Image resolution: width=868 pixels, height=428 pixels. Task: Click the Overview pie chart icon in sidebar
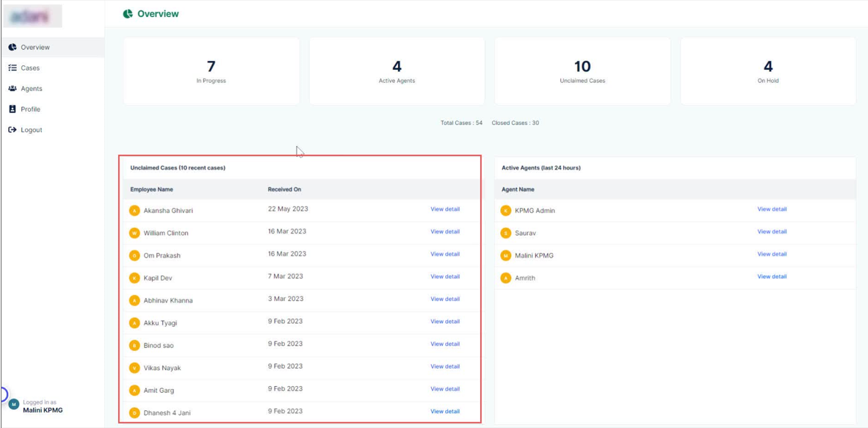12,47
